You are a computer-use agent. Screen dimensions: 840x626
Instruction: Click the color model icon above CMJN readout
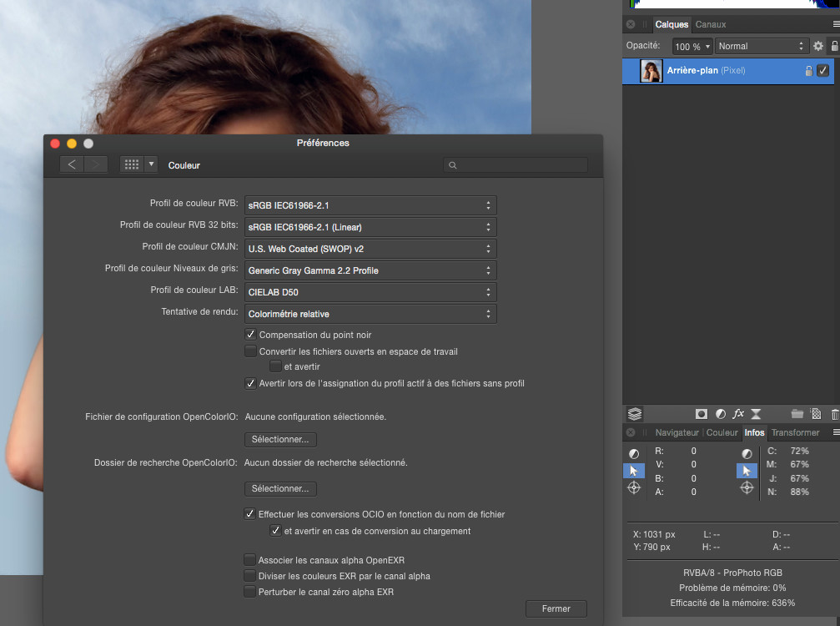point(747,454)
